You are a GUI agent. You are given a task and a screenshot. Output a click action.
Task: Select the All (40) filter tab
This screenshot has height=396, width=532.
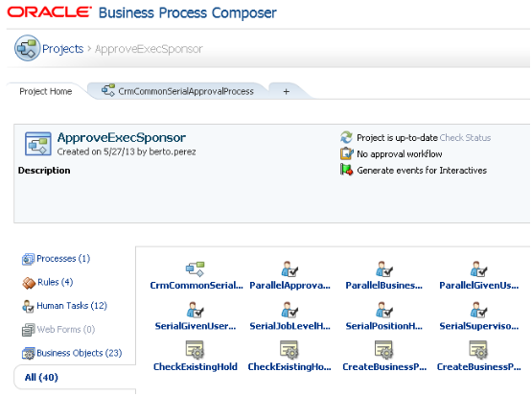tap(41, 377)
